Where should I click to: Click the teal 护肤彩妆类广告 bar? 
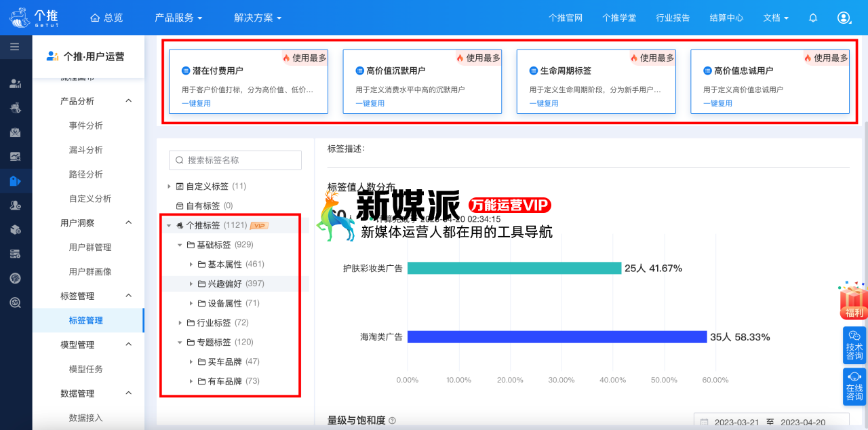[514, 268]
